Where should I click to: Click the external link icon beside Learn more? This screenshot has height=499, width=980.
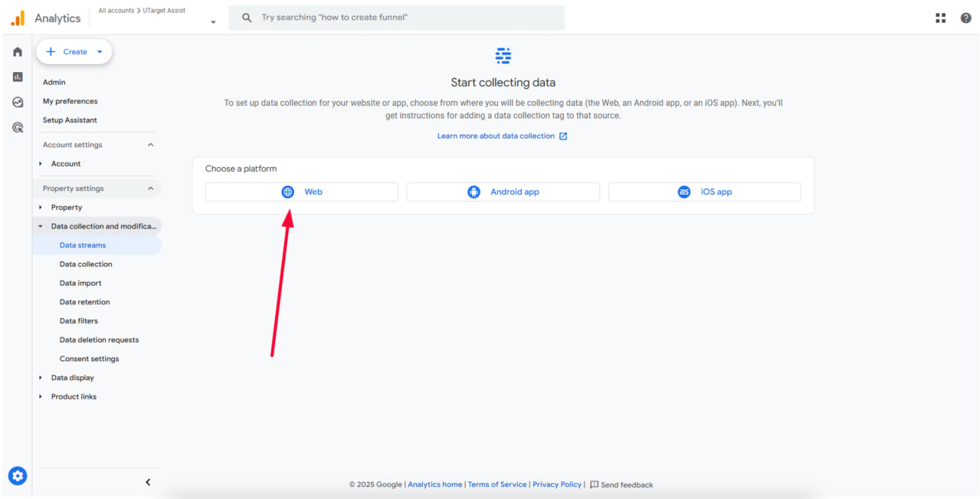(563, 136)
